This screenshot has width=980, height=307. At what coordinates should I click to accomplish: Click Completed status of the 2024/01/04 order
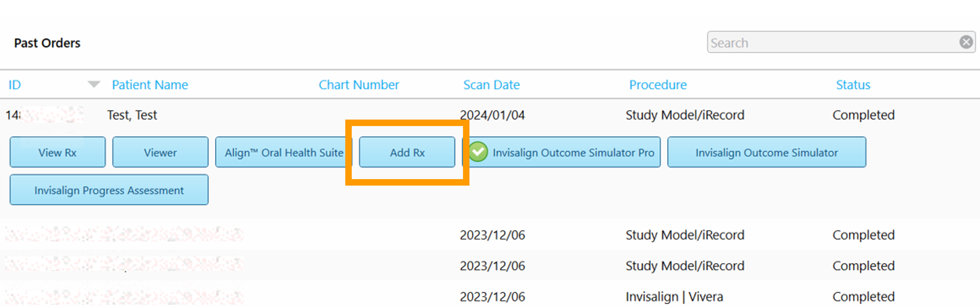coord(864,115)
